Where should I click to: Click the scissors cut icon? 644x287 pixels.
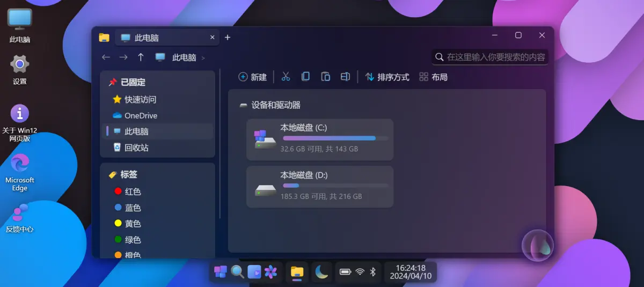coord(286,77)
